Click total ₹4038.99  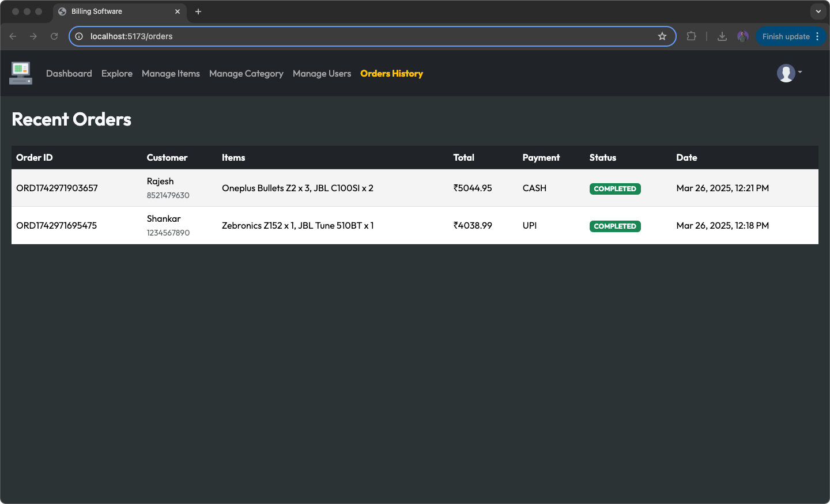473,226
